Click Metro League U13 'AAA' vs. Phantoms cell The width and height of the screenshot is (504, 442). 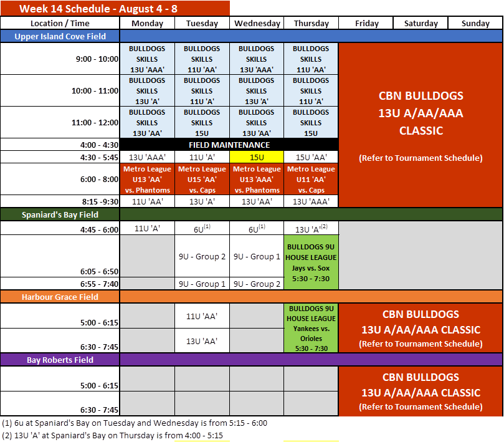pyautogui.click(x=257, y=179)
